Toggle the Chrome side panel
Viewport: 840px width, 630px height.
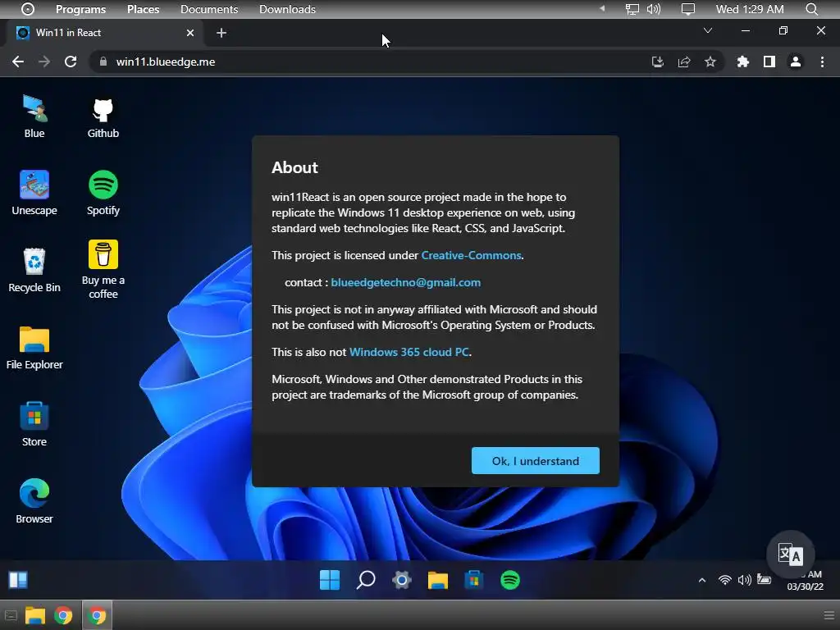point(769,62)
